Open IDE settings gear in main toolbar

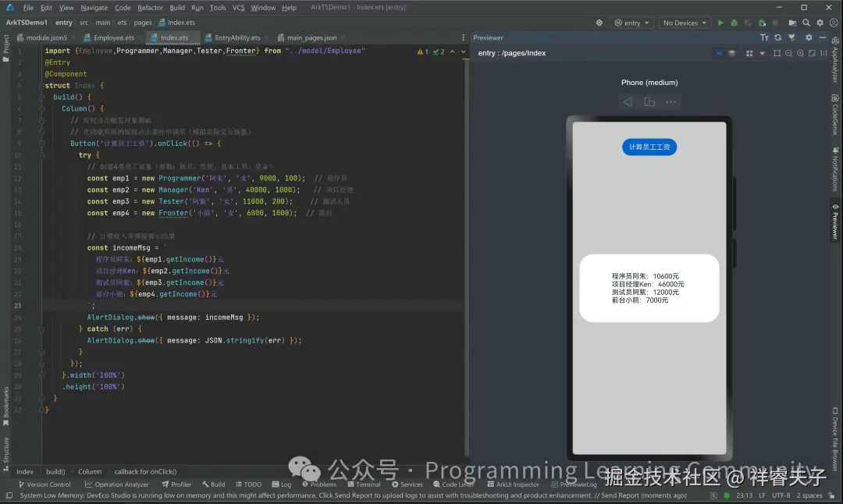point(820,23)
